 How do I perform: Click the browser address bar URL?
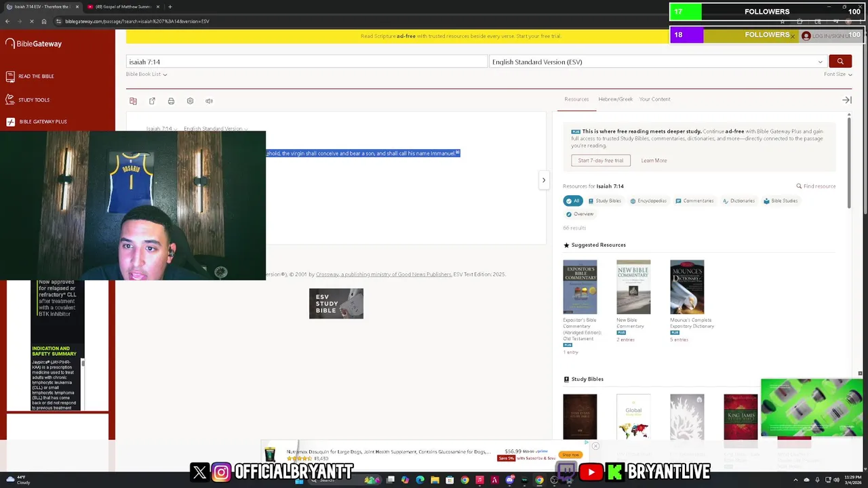pos(137,21)
